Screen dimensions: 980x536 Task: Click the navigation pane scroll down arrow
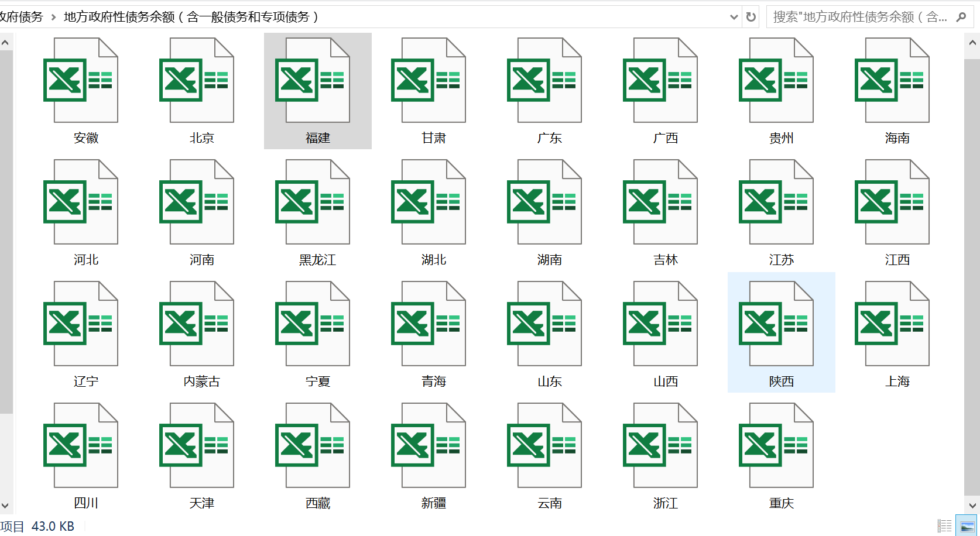(5, 506)
